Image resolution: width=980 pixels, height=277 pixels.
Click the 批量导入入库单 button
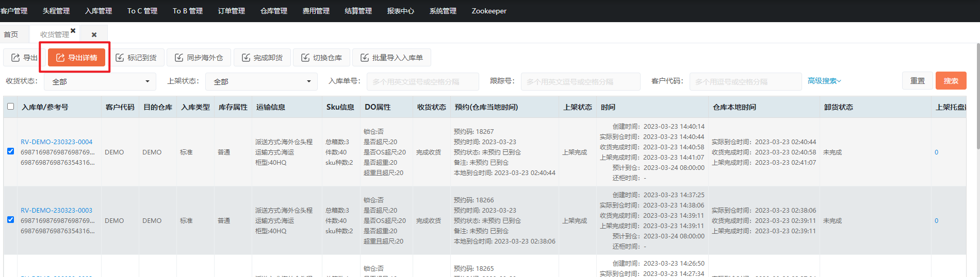[x=391, y=58]
